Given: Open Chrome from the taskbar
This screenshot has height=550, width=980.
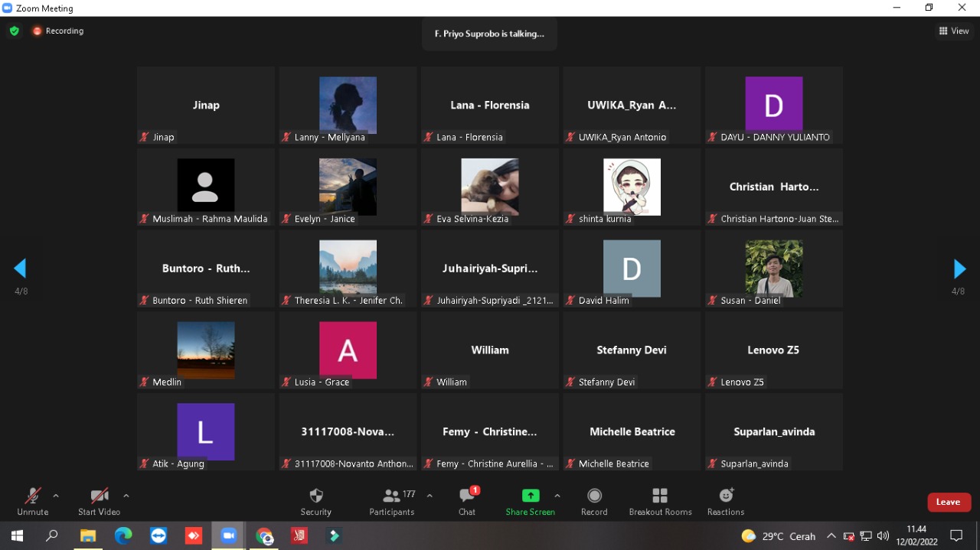Looking at the screenshot, I should [x=264, y=536].
